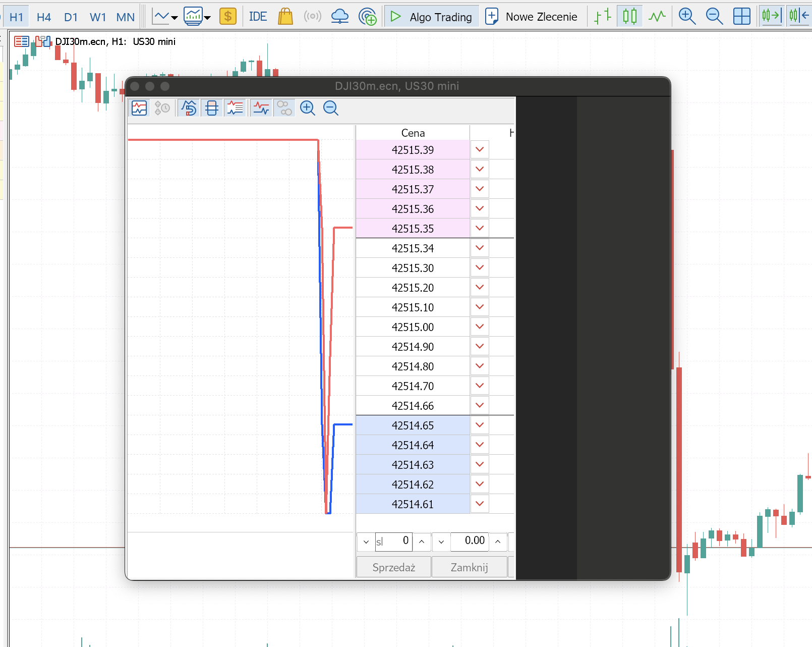Zoom out the main chart

(714, 17)
